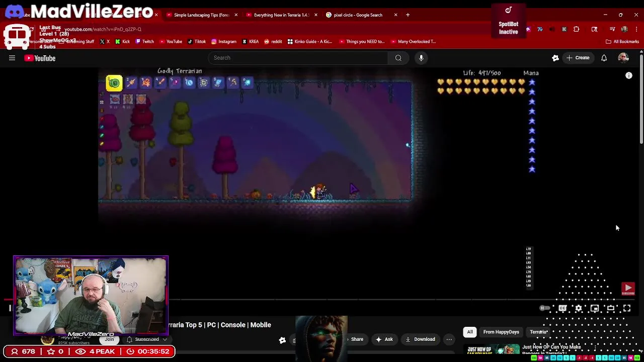Select the All filter chip
Viewport: 644px width, 362px height.
point(470,332)
